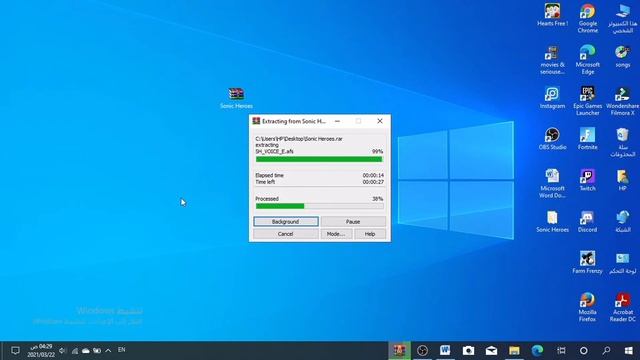Open the Camera app from the taskbar
Viewport: 640px width, 360px height.
click(x=468, y=351)
